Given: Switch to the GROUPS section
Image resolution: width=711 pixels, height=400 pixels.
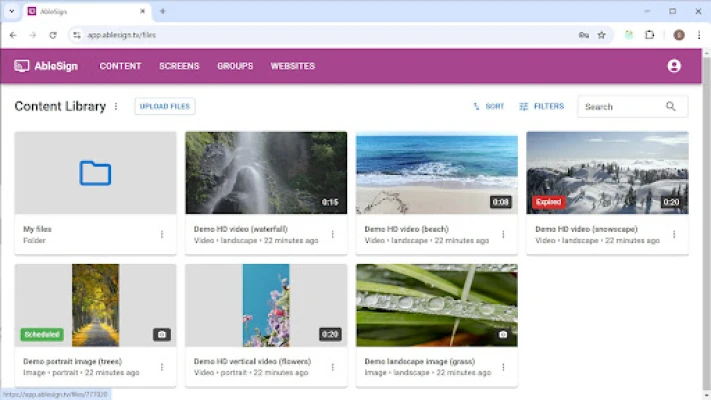Looking at the screenshot, I should coord(235,66).
